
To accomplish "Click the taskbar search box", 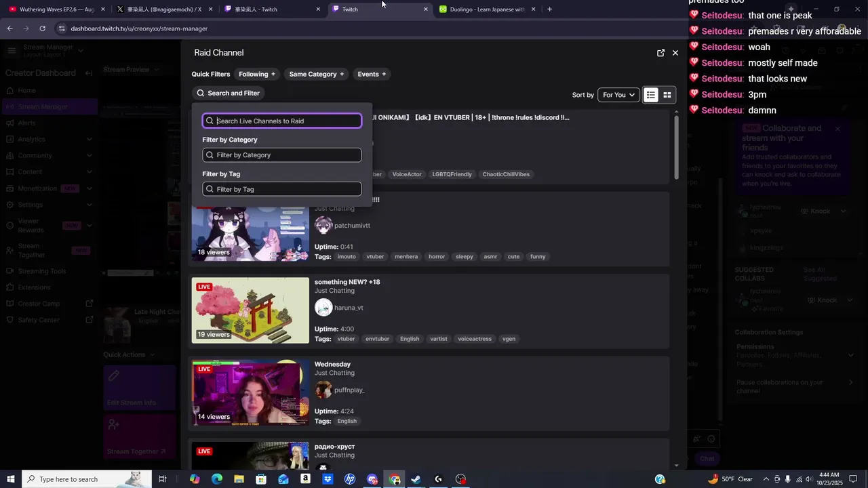I will click(87, 479).
